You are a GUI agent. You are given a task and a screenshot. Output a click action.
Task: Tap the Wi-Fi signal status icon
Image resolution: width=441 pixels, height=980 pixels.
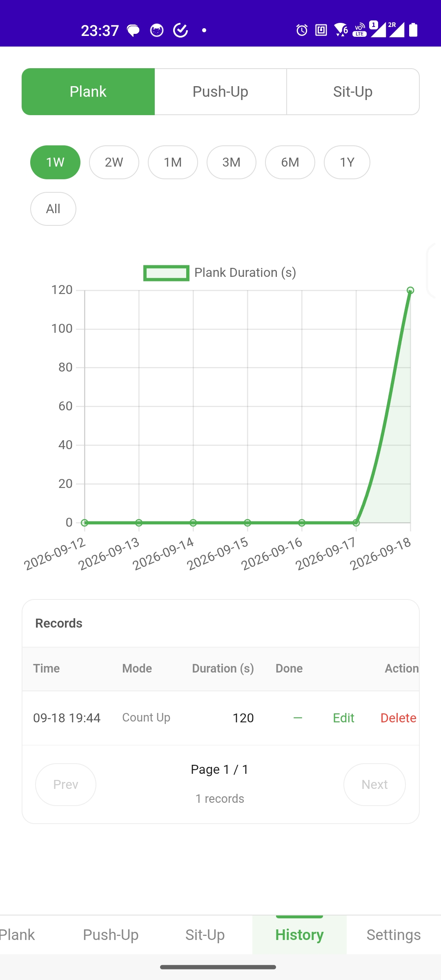(341, 30)
